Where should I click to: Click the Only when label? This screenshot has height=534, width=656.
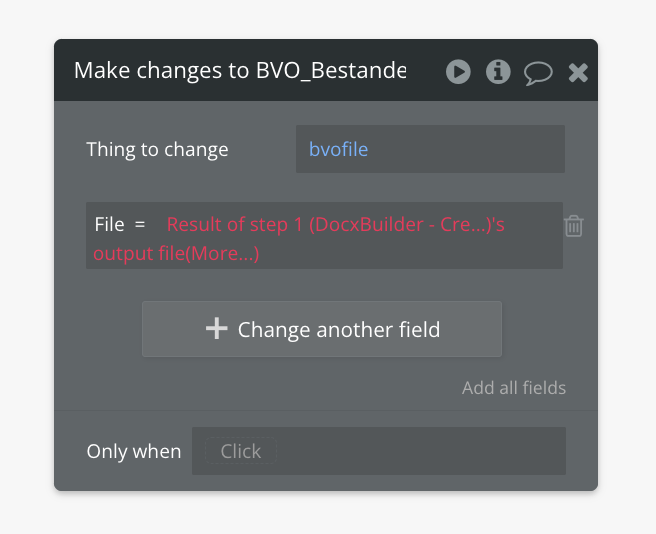[134, 451]
